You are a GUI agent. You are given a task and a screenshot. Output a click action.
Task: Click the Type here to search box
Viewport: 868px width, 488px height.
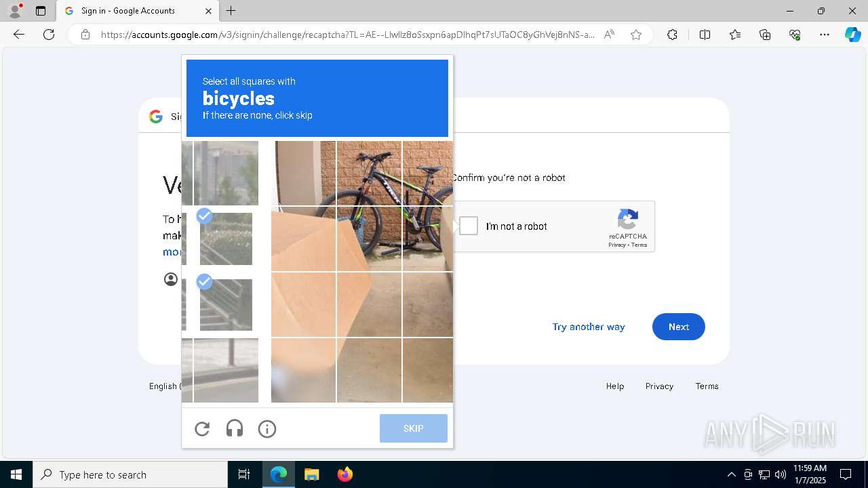[x=130, y=474]
